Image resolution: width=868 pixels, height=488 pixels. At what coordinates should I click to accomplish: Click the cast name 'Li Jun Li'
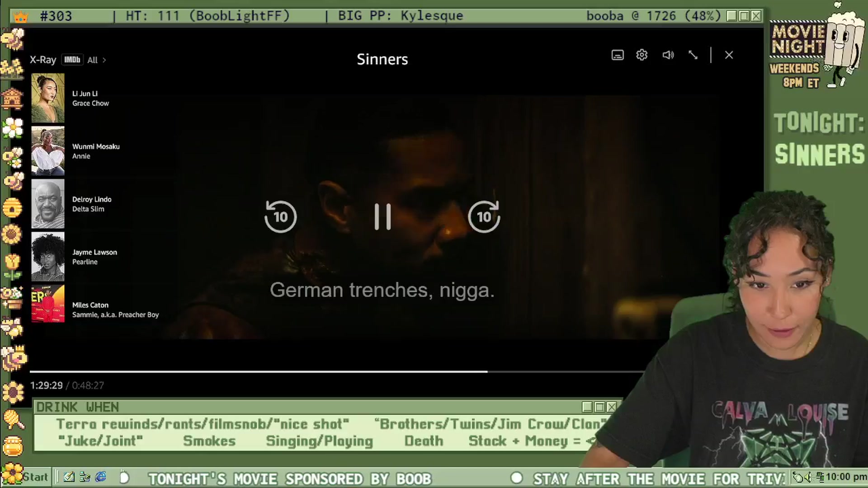tap(85, 94)
